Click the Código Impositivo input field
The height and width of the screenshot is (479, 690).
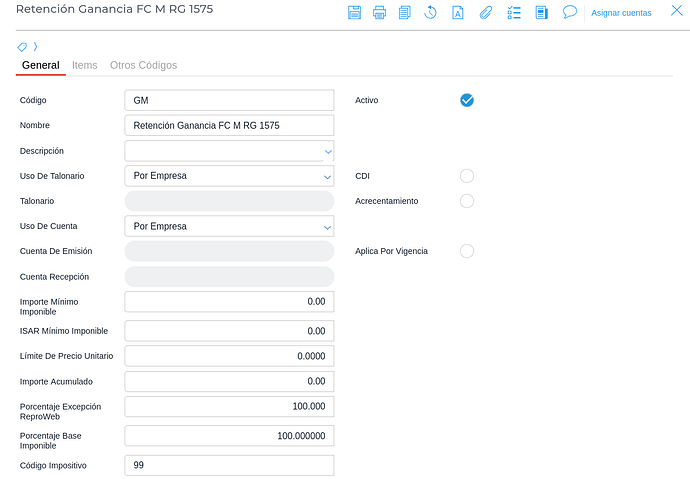pyautogui.click(x=229, y=465)
